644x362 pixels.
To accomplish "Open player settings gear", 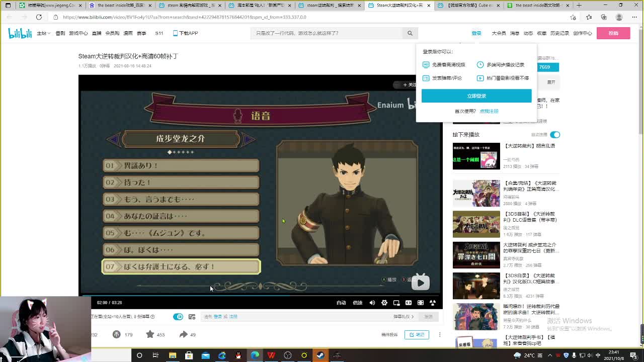I will 384,303.
